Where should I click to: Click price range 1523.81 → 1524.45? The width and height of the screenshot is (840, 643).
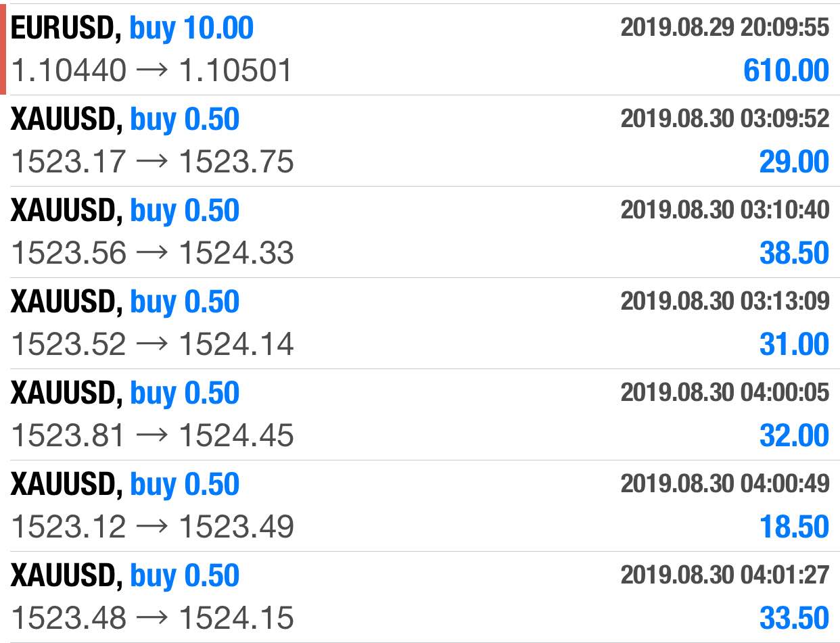153,436
